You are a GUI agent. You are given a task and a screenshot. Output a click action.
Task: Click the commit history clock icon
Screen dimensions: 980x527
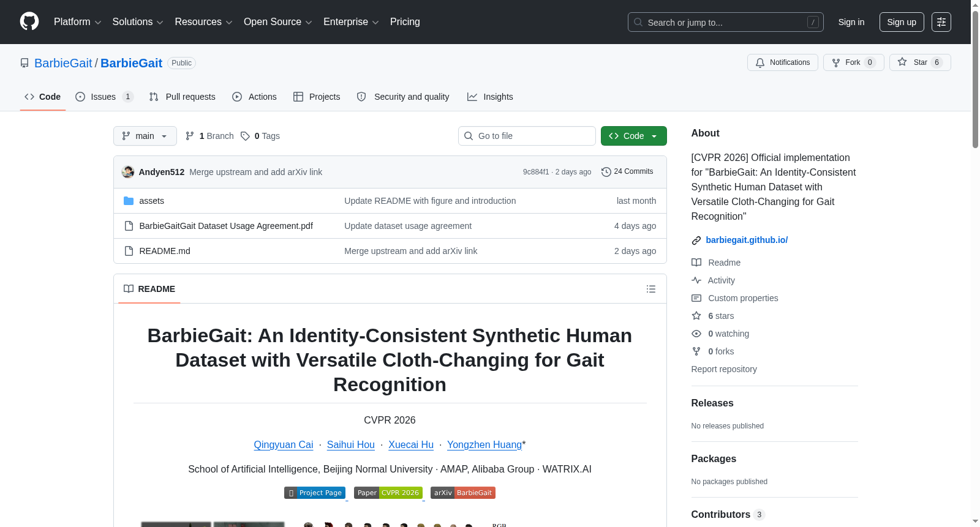pyautogui.click(x=606, y=172)
